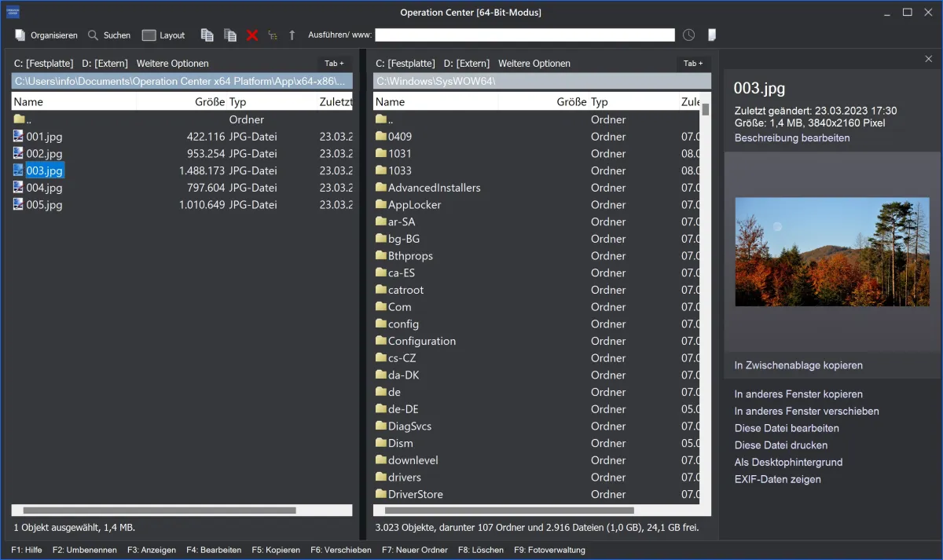Click the document icon at toolbar's right end

(712, 35)
